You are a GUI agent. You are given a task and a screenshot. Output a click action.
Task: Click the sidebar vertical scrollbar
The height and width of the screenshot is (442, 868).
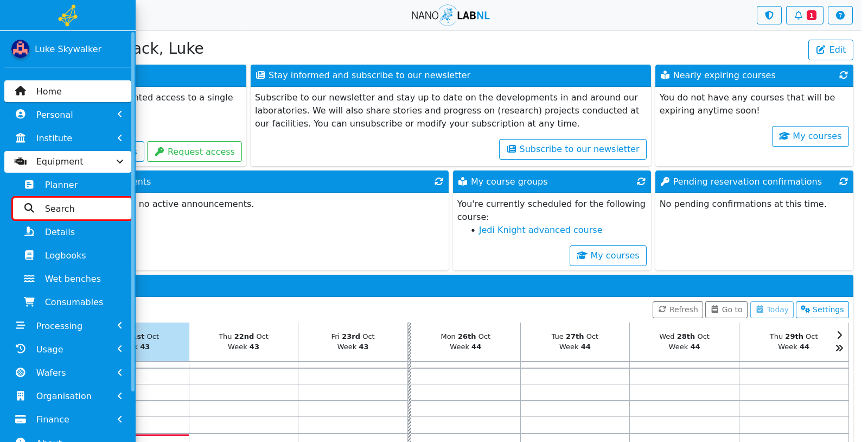(133, 212)
